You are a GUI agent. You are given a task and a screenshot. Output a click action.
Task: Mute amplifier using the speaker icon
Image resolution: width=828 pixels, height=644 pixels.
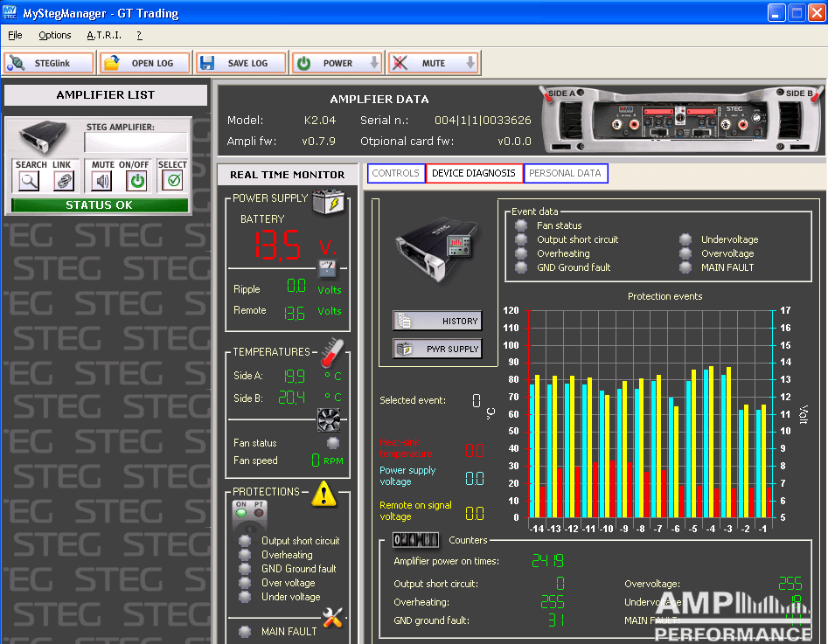tap(103, 181)
